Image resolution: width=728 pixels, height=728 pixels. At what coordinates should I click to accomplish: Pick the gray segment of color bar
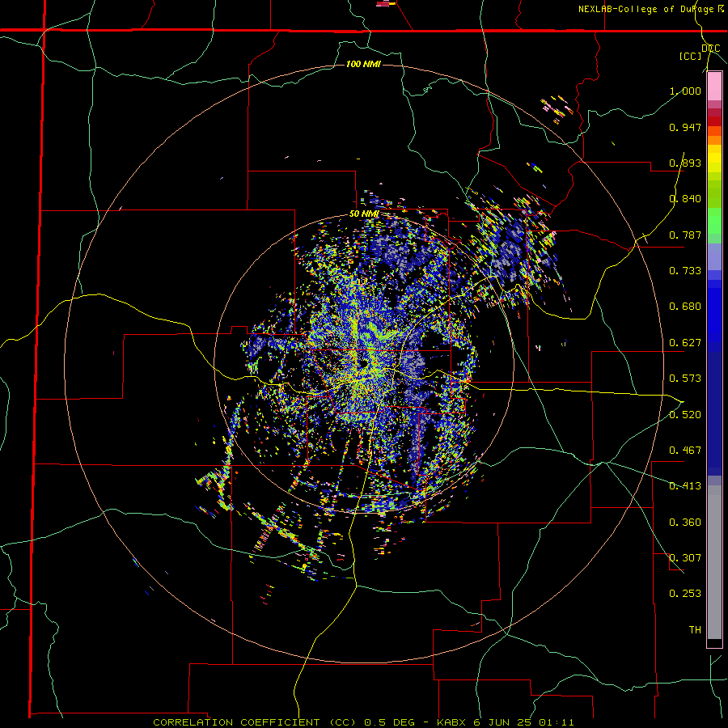[x=714, y=562]
